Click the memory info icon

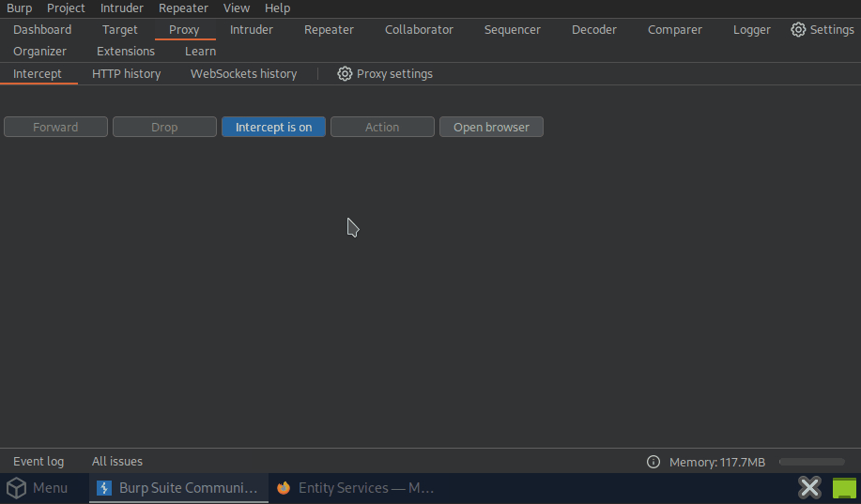[653, 462]
